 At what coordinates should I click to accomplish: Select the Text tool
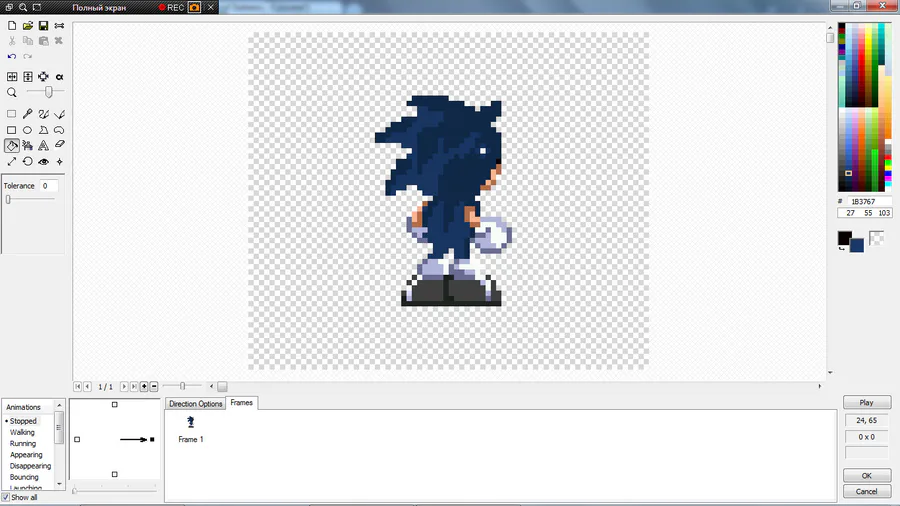coord(43,146)
